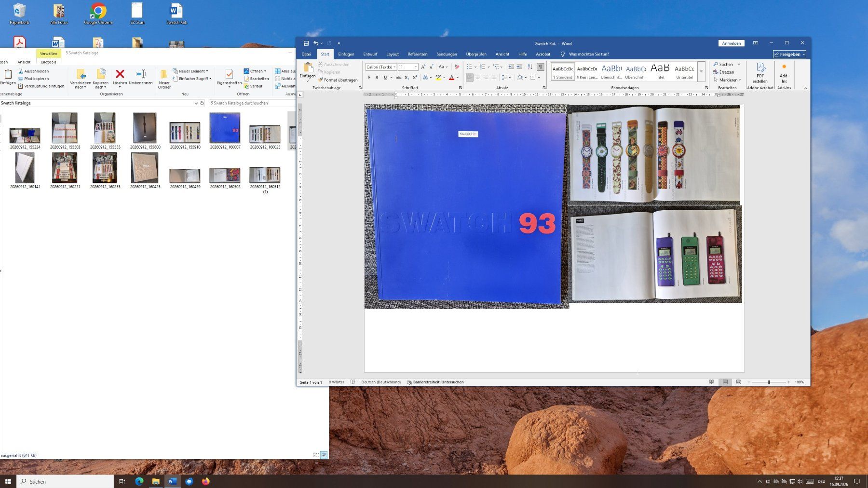Expand the Formatvorlagen styles gallery
The width and height of the screenshot is (868, 488).
tap(701, 71)
